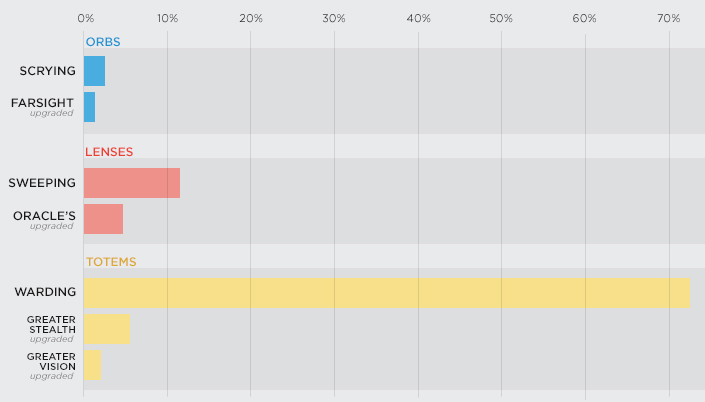The image size is (705, 402).
Task: Click the GREATER STEALTH row label
Action: click(51, 324)
